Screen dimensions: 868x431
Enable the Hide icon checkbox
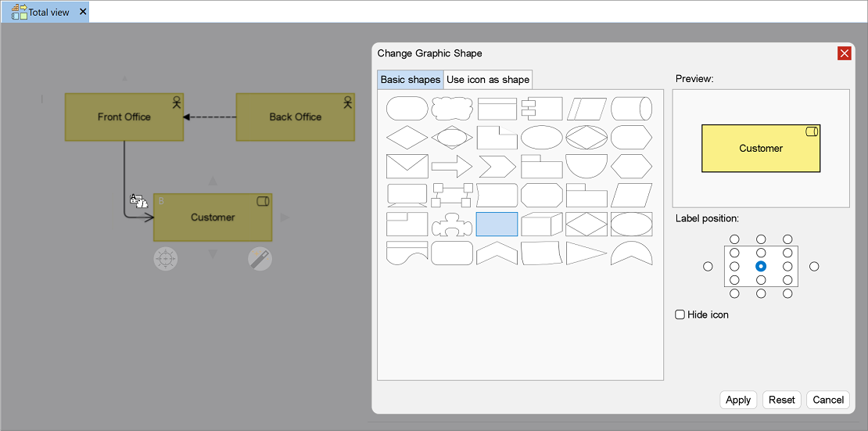point(680,314)
